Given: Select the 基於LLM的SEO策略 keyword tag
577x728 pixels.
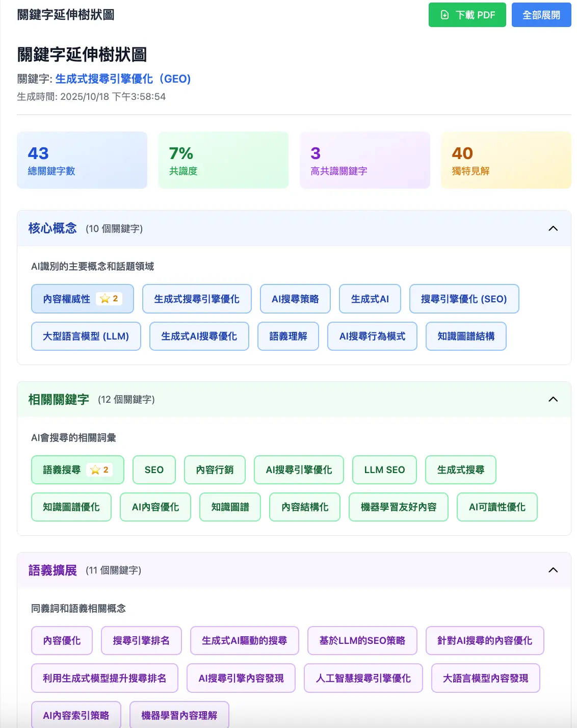Looking at the screenshot, I should [x=362, y=640].
